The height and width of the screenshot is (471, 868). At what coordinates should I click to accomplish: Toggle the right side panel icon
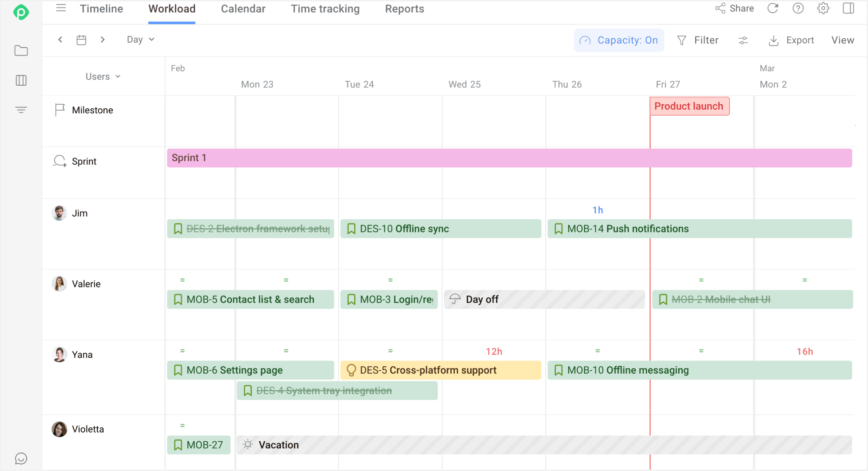(x=848, y=9)
